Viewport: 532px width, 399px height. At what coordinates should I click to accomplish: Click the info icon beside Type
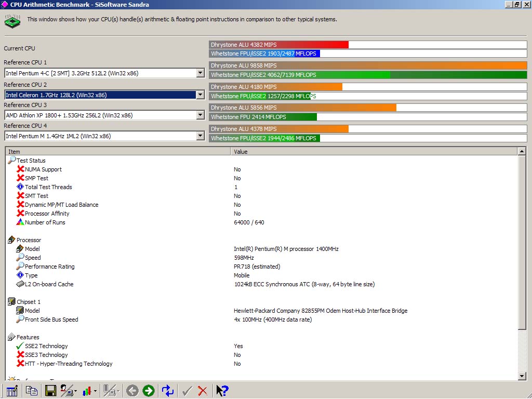coord(20,275)
